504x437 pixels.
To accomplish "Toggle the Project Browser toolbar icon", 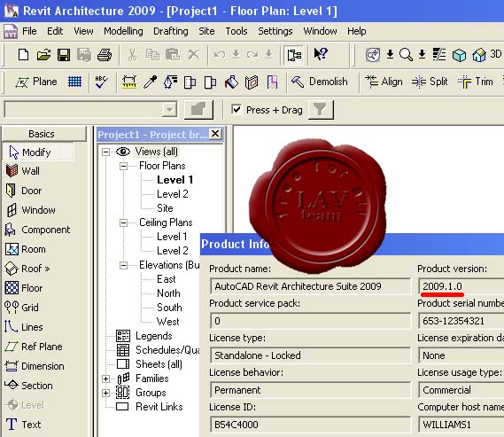I will click(x=294, y=55).
